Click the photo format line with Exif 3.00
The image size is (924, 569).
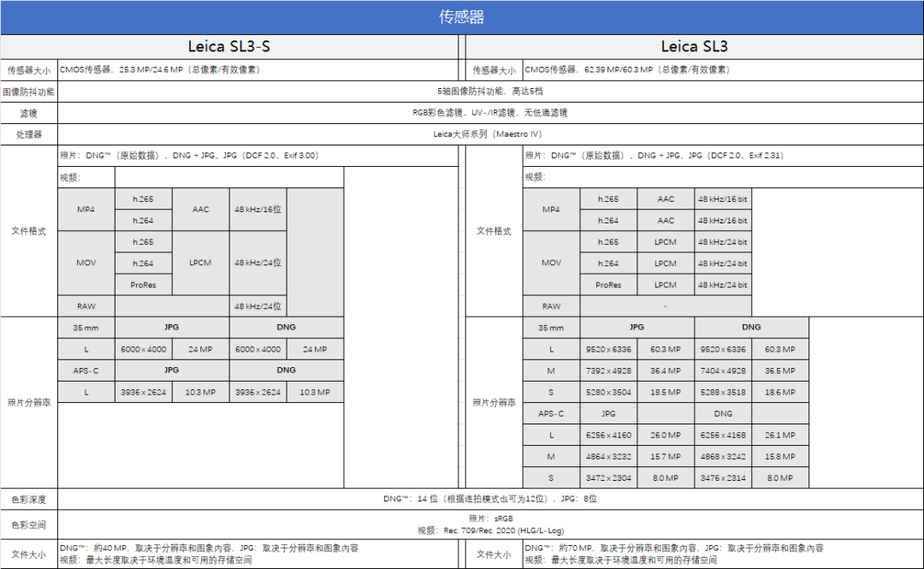point(189,156)
